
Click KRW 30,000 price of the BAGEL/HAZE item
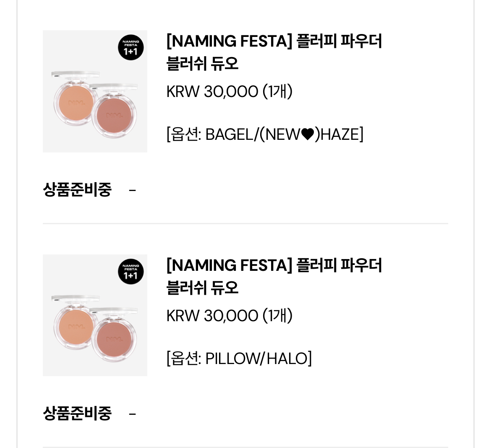pyautogui.click(x=212, y=92)
